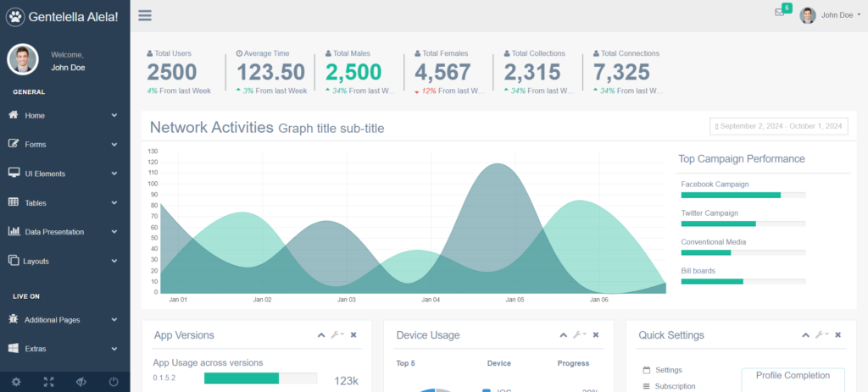Close the Device Usage panel
The image size is (868, 392).
596,335
